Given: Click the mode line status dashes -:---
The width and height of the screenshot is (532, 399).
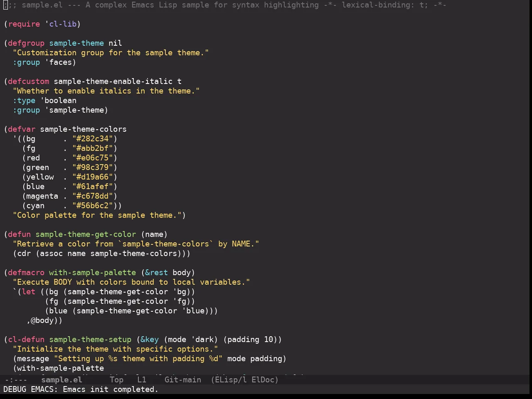Looking at the screenshot, I should click(15, 380).
